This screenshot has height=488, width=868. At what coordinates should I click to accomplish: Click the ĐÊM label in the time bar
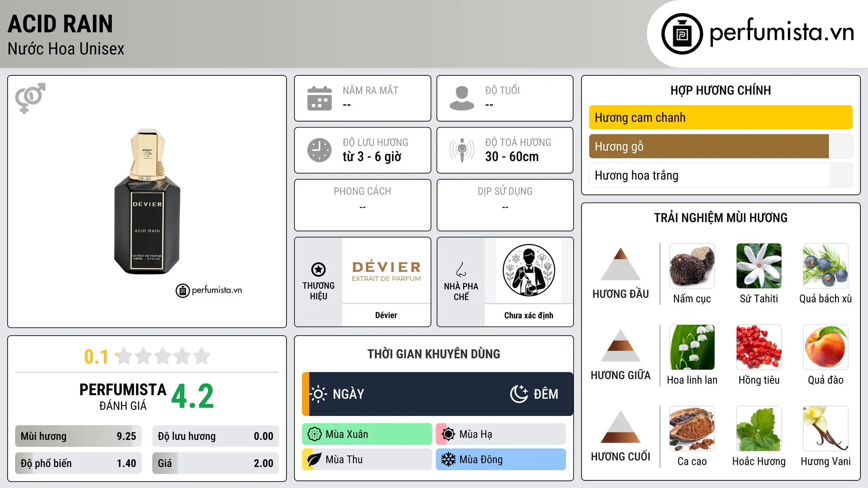pyautogui.click(x=546, y=394)
